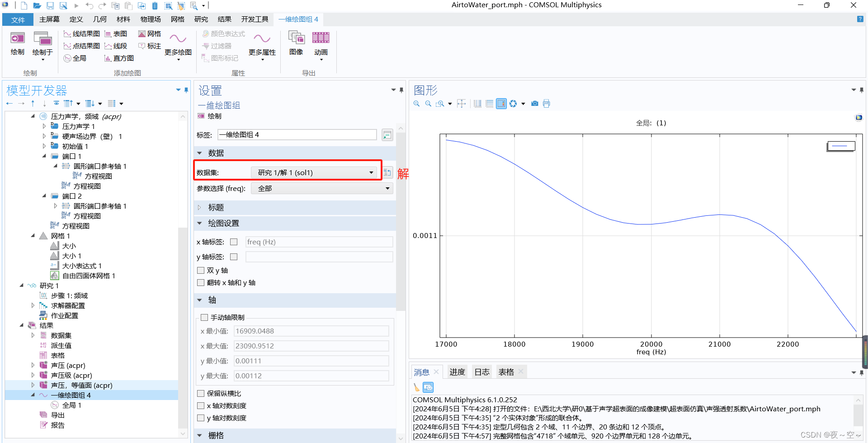Save the model with the floppy disk icon

click(x=50, y=5)
